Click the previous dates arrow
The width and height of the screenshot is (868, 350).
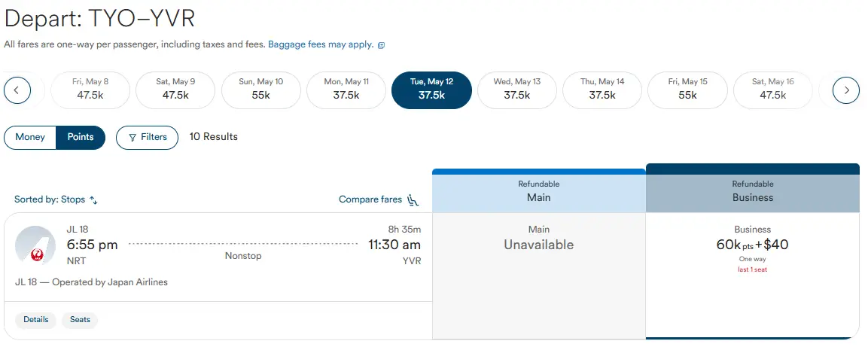click(17, 91)
